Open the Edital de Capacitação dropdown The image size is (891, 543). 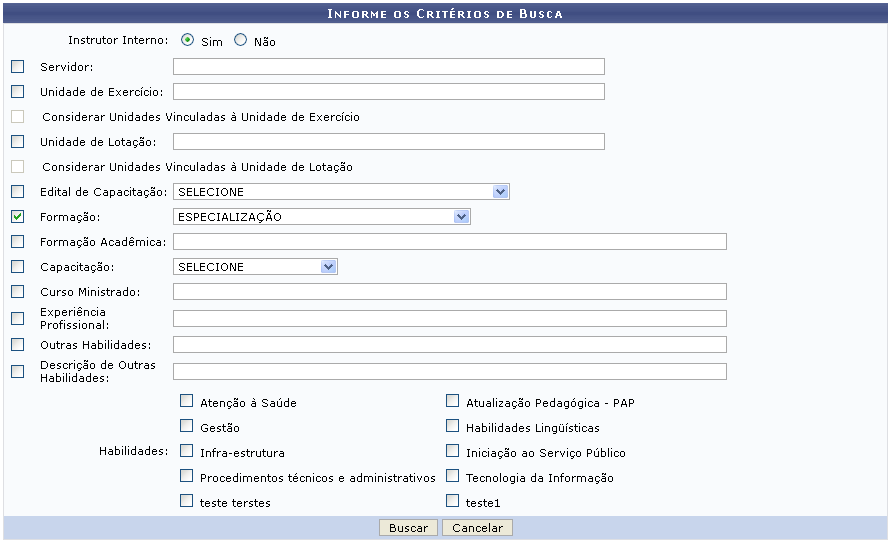coord(341,192)
